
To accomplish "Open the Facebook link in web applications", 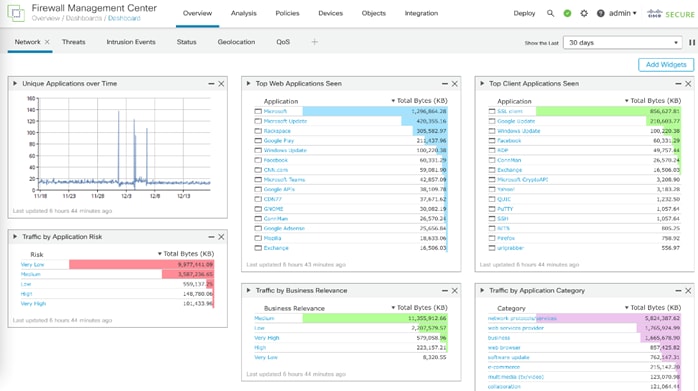I will pyautogui.click(x=276, y=160).
